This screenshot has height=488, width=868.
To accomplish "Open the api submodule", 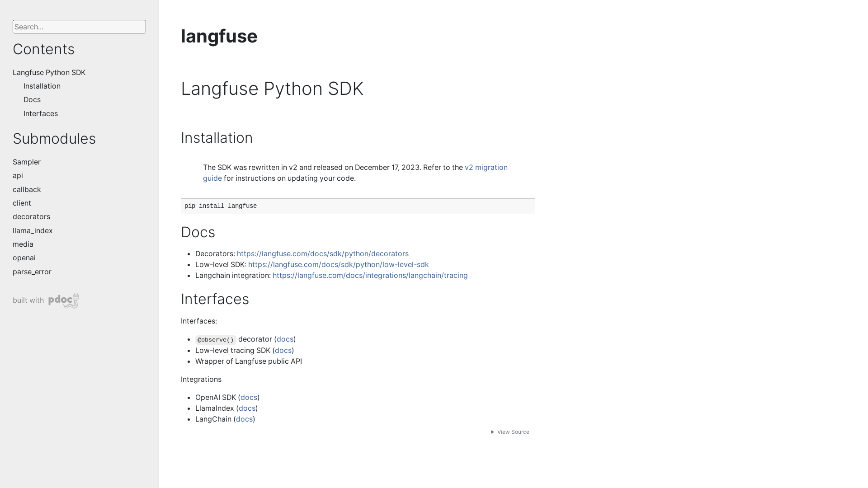I will pos(18,175).
